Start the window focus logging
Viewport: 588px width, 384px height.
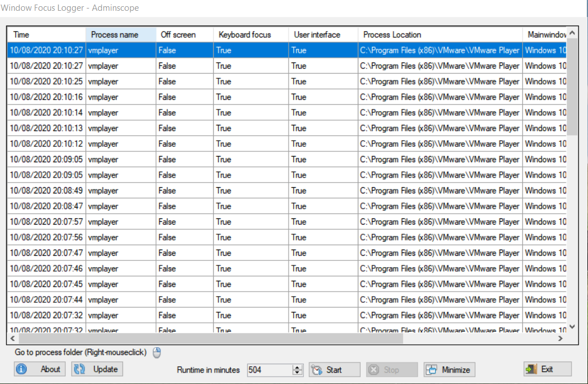(335, 369)
